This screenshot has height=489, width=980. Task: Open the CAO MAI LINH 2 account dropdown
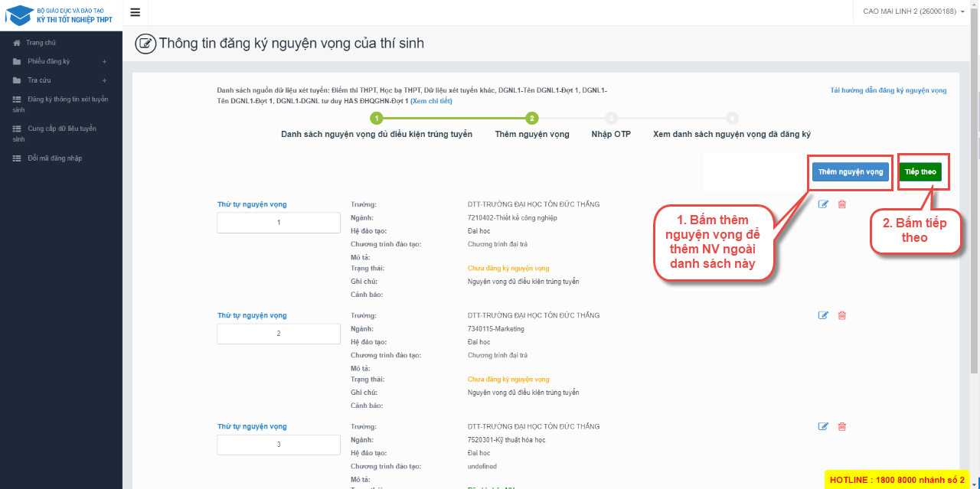tap(913, 11)
